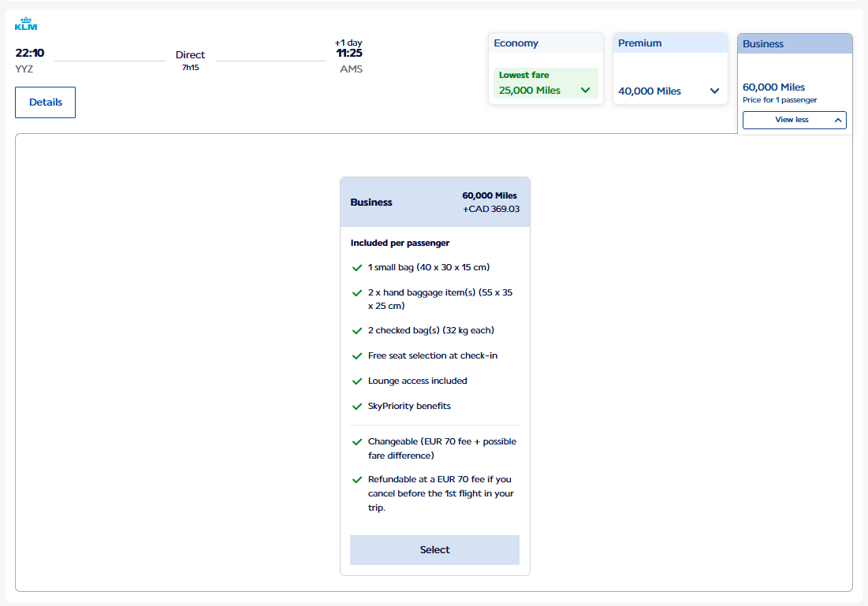868x606 pixels.
Task: Switch to the Premium fare header
Action: [640, 43]
